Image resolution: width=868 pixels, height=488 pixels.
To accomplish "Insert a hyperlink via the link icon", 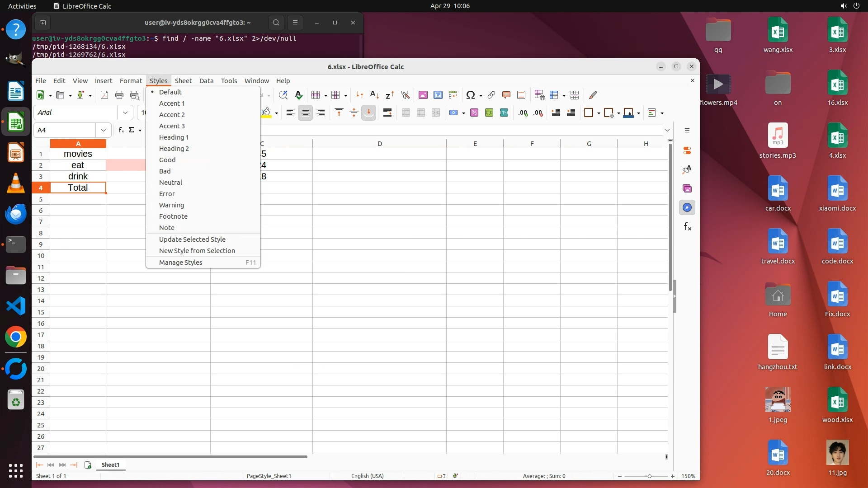I will coord(491,95).
